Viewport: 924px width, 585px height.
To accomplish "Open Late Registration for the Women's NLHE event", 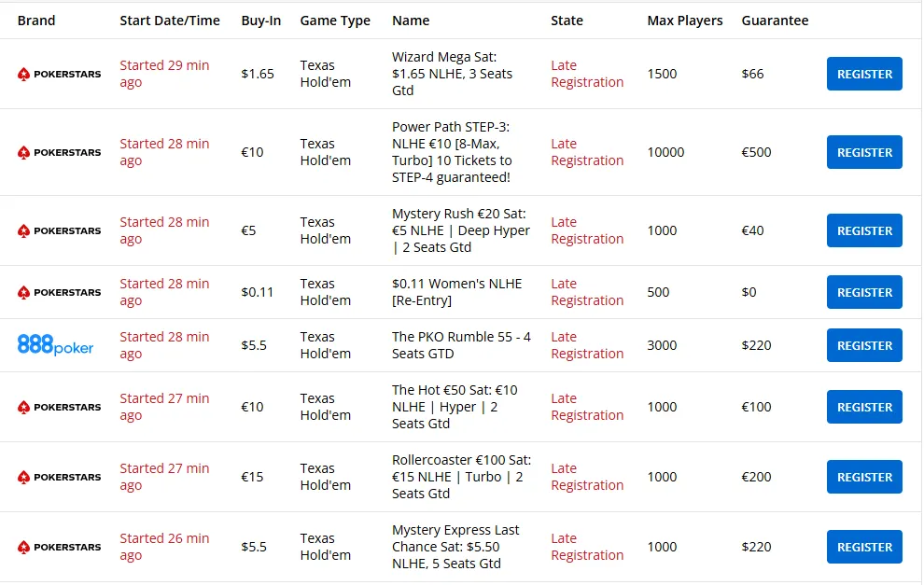I will 585,292.
